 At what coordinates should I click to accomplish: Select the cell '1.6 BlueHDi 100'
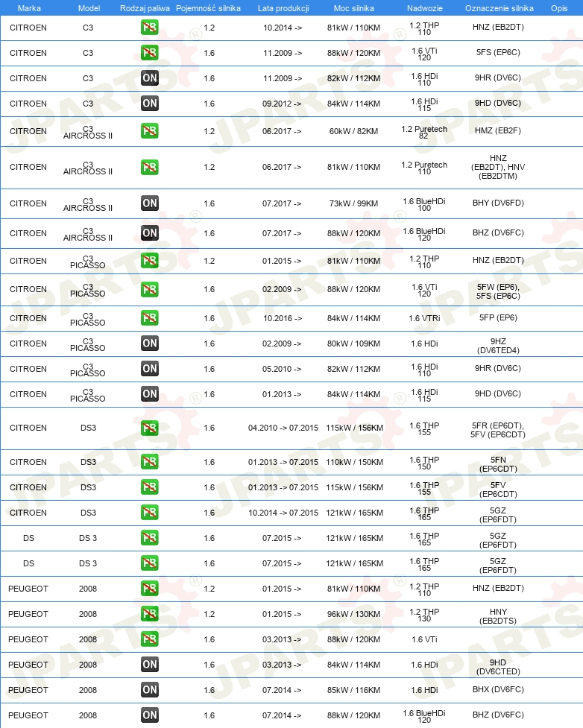(424, 204)
